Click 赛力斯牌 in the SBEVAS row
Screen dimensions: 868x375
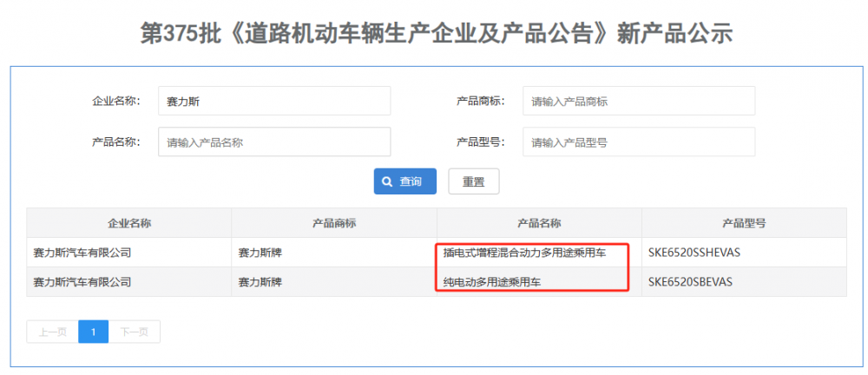click(x=260, y=282)
